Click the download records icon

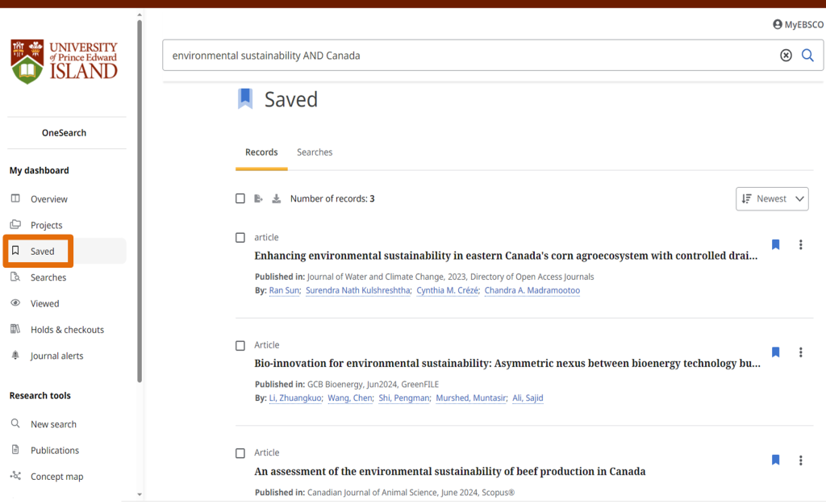coord(277,198)
